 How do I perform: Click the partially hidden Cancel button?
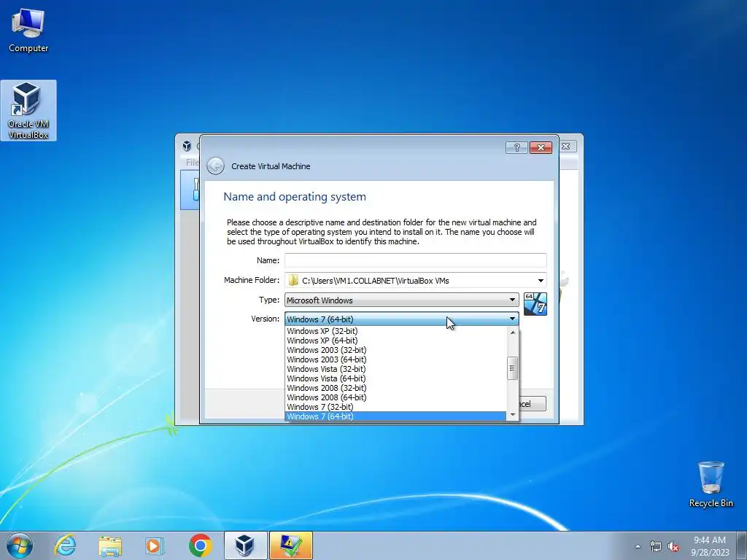click(x=533, y=404)
